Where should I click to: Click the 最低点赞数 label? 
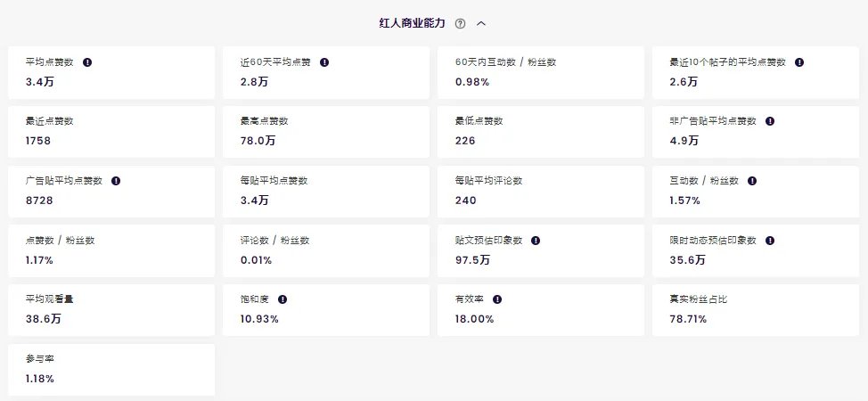(x=479, y=120)
